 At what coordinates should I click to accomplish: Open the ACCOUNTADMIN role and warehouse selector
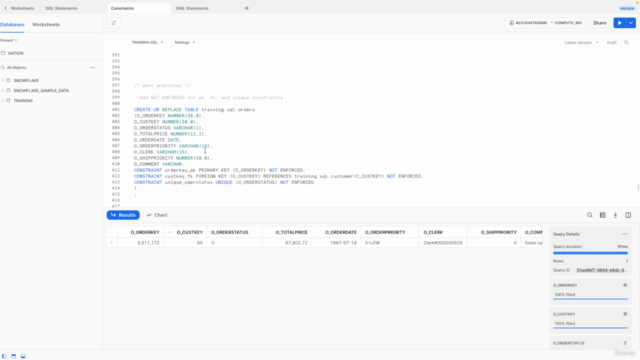coord(545,23)
